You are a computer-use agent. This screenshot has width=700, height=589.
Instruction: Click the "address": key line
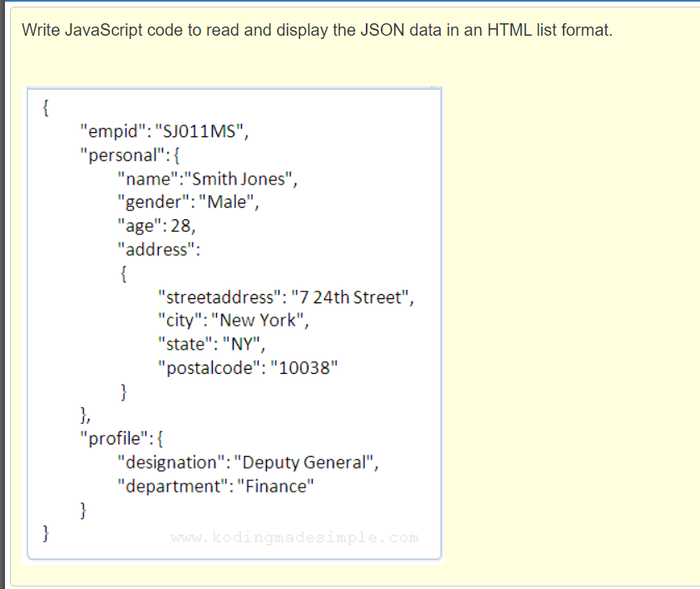click(159, 249)
